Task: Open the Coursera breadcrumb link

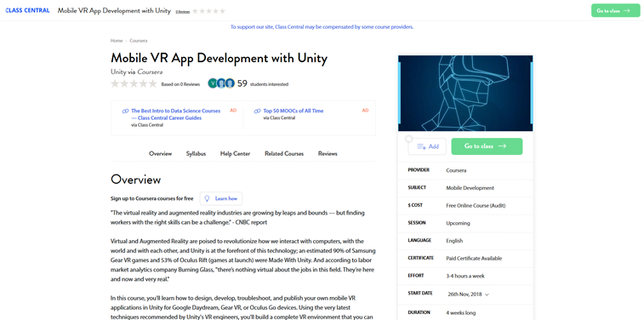Action: pyautogui.click(x=139, y=41)
